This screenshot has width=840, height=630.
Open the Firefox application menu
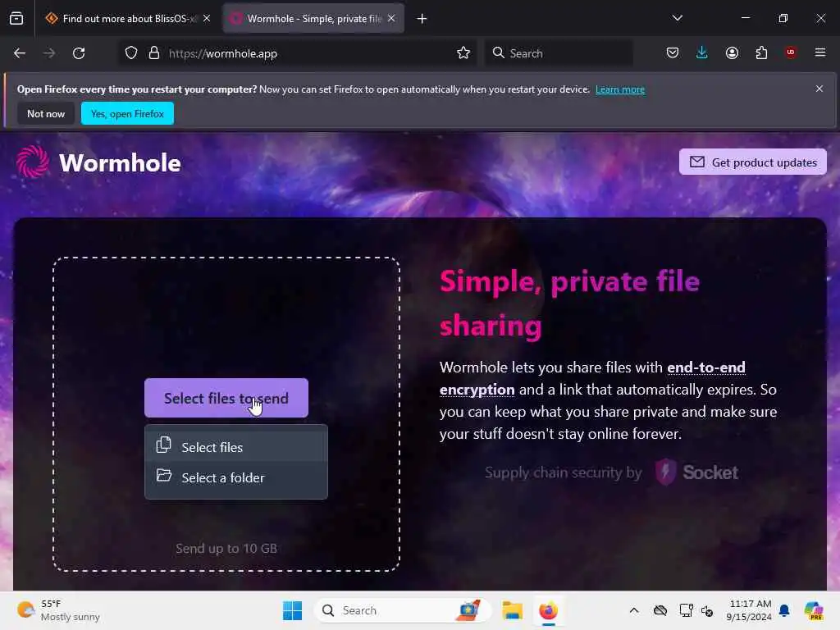pyautogui.click(x=820, y=52)
